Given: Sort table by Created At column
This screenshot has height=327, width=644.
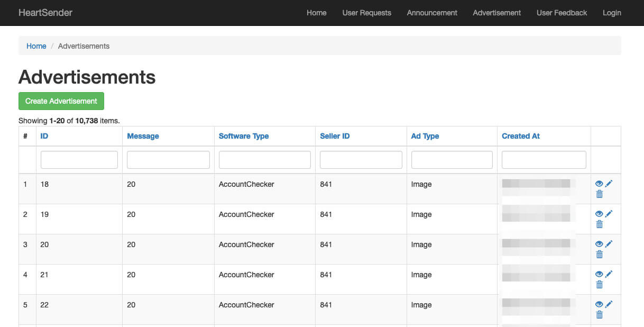Looking at the screenshot, I should (521, 136).
